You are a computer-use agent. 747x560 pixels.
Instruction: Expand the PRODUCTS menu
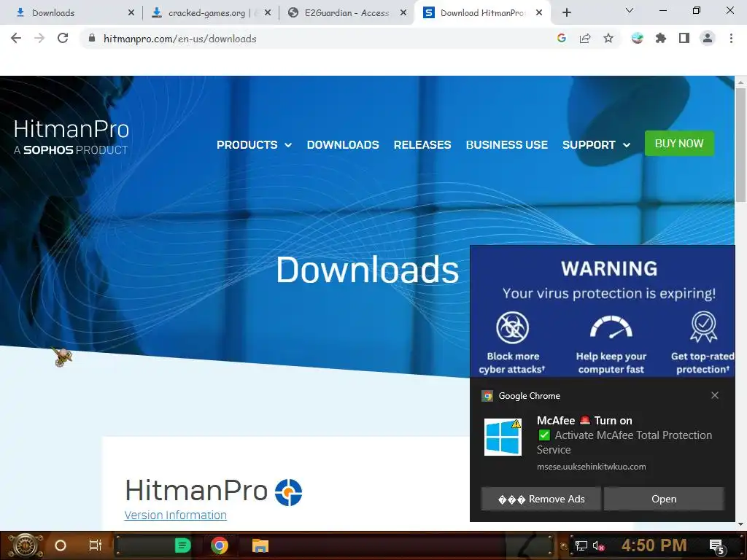pyautogui.click(x=254, y=145)
